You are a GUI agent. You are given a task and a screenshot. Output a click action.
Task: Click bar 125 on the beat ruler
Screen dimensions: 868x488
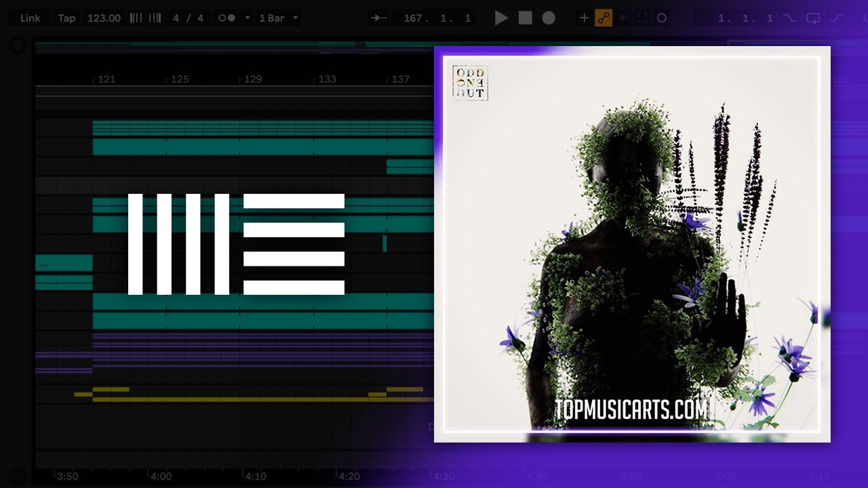click(179, 79)
